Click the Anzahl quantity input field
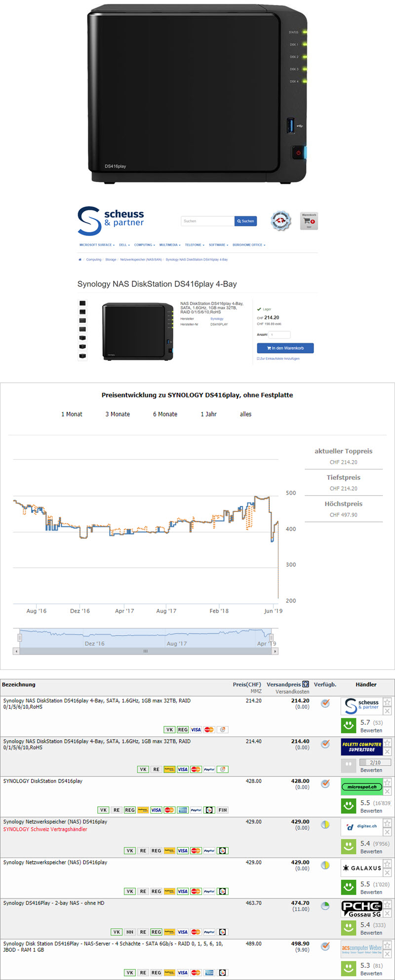This screenshot has width=395, height=980. tap(279, 335)
